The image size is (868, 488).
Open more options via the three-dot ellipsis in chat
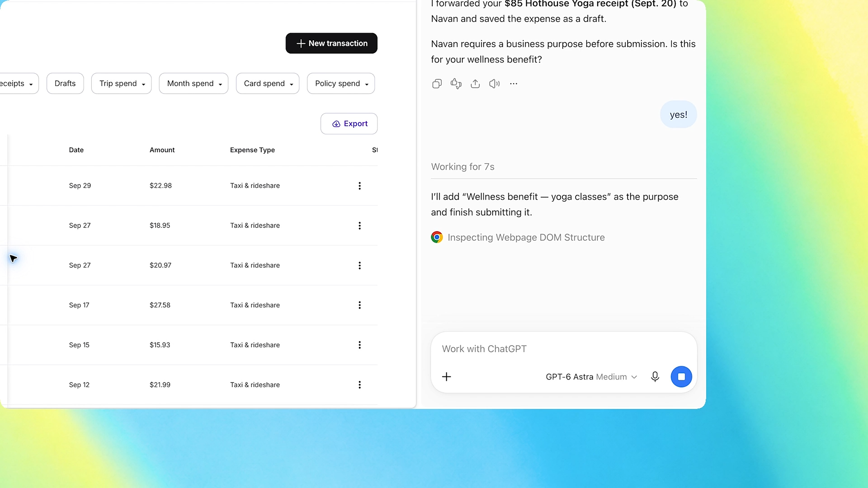point(514,84)
